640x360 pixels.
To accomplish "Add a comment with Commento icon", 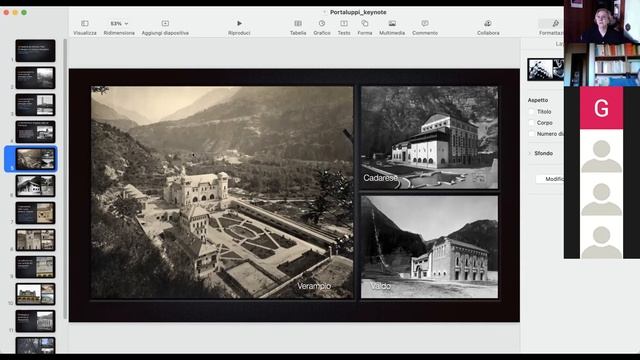I will 425,24.
